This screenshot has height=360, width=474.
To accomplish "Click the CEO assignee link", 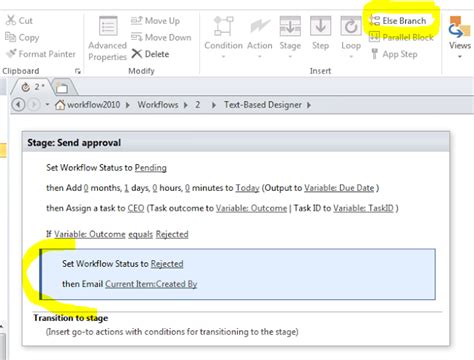I will [136, 208].
